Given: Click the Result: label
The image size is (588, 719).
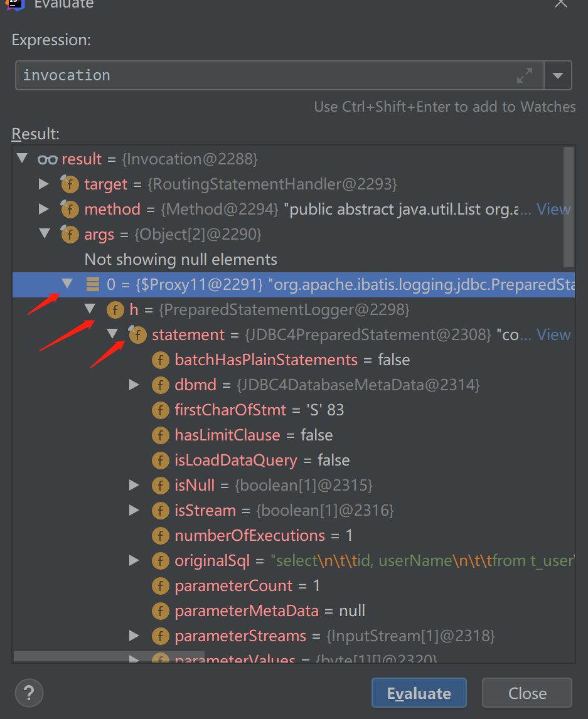Looking at the screenshot, I should 35,134.
